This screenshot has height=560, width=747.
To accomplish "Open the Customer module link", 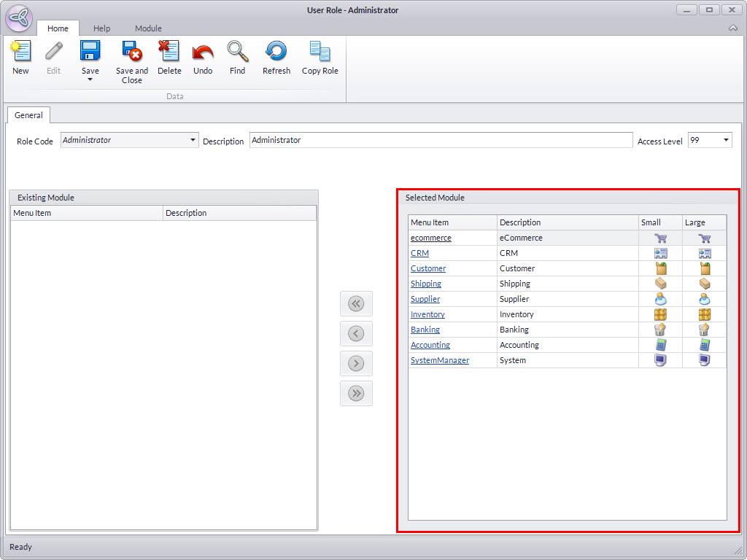I will point(428,269).
